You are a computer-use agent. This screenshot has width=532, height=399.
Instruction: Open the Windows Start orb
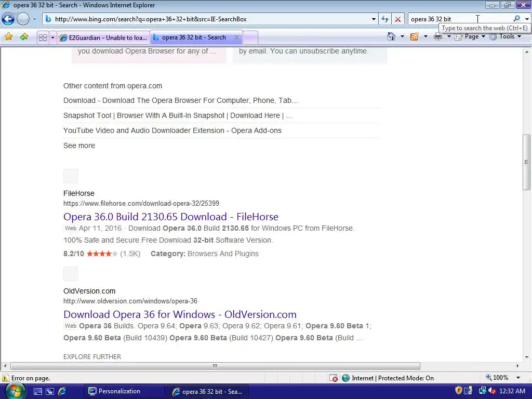pos(15,392)
